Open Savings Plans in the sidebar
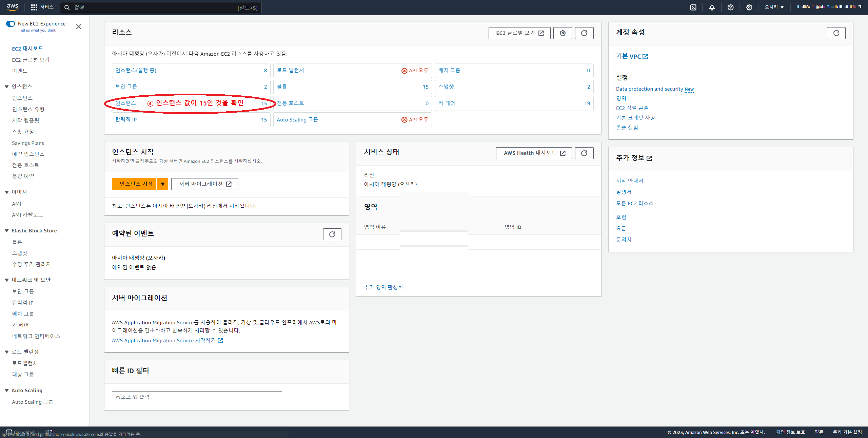This screenshot has height=438, width=868. 28,143
